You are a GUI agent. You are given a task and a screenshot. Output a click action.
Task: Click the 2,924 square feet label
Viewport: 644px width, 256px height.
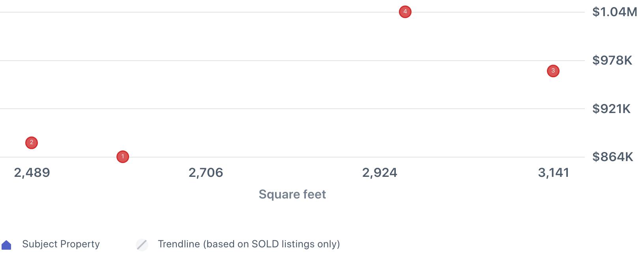pyautogui.click(x=380, y=173)
